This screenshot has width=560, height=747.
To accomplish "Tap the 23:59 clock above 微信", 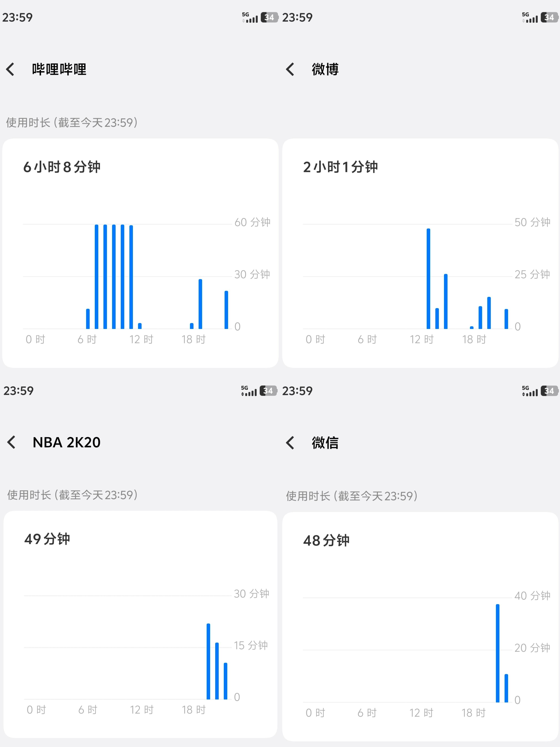I will coord(297,391).
